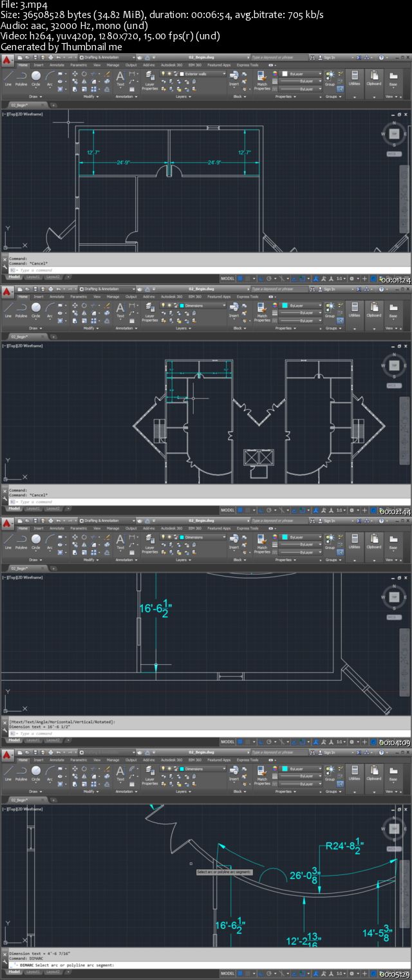Click the cyan ByLayer swatch in the 00:04:09 frame
Viewport: 412px width, 980px height.
(285, 537)
